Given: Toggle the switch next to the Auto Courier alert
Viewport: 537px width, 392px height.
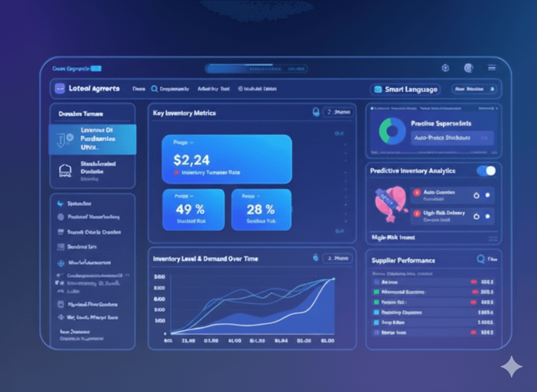Looking at the screenshot, I should (x=487, y=195).
